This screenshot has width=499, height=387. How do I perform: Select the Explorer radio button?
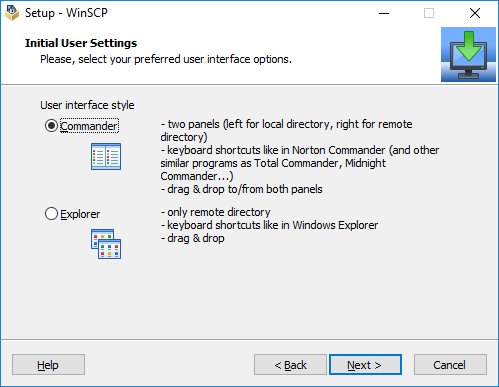point(51,214)
